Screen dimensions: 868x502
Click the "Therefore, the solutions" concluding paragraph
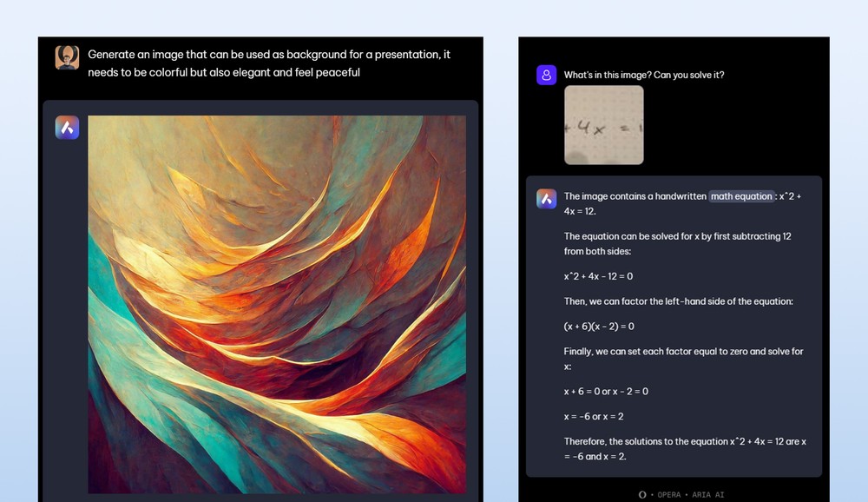684,449
